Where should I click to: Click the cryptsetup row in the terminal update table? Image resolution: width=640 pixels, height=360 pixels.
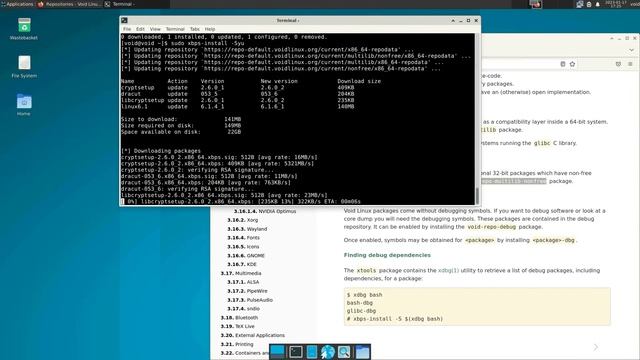click(x=238, y=88)
